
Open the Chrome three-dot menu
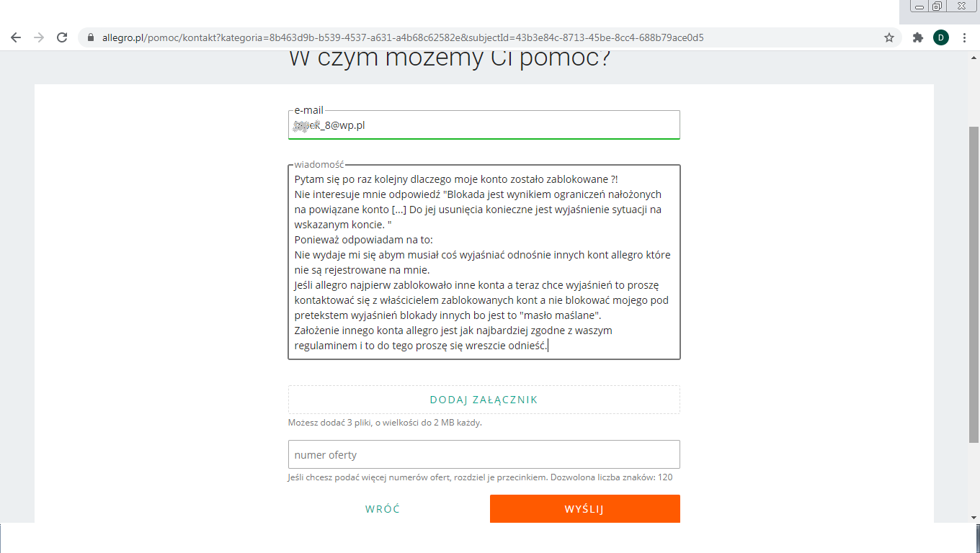click(964, 37)
